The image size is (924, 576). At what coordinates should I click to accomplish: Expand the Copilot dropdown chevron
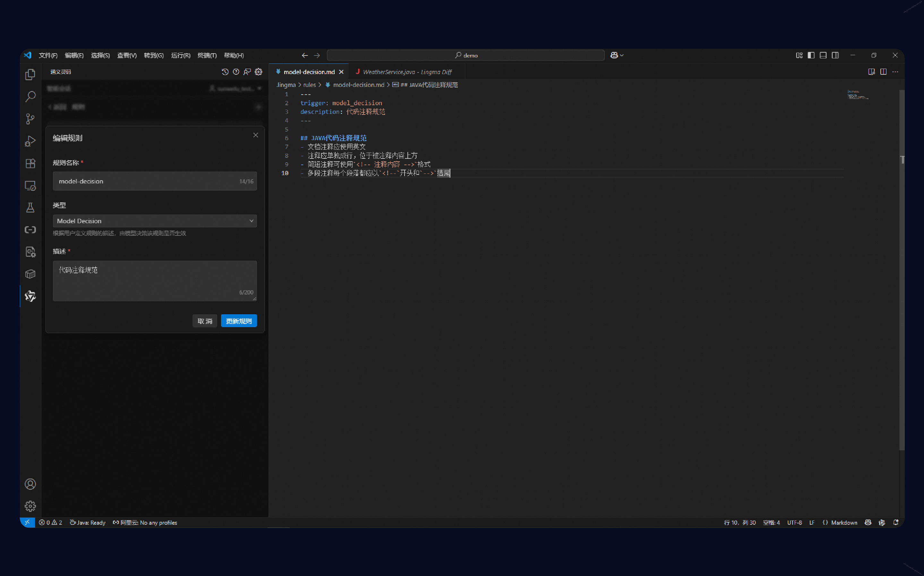[622, 55]
